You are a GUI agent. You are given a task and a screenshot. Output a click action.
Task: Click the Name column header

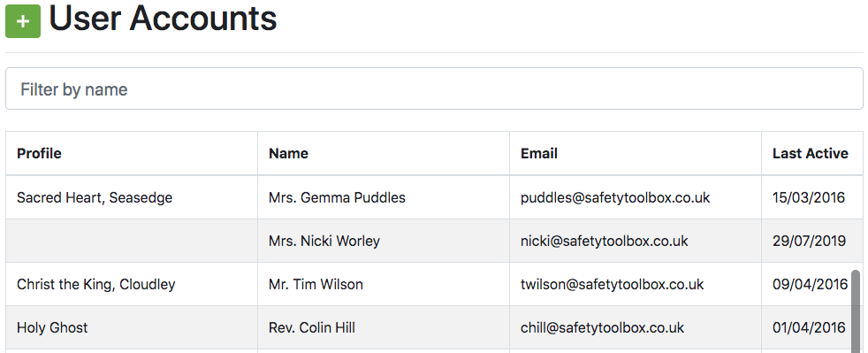point(288,154)
